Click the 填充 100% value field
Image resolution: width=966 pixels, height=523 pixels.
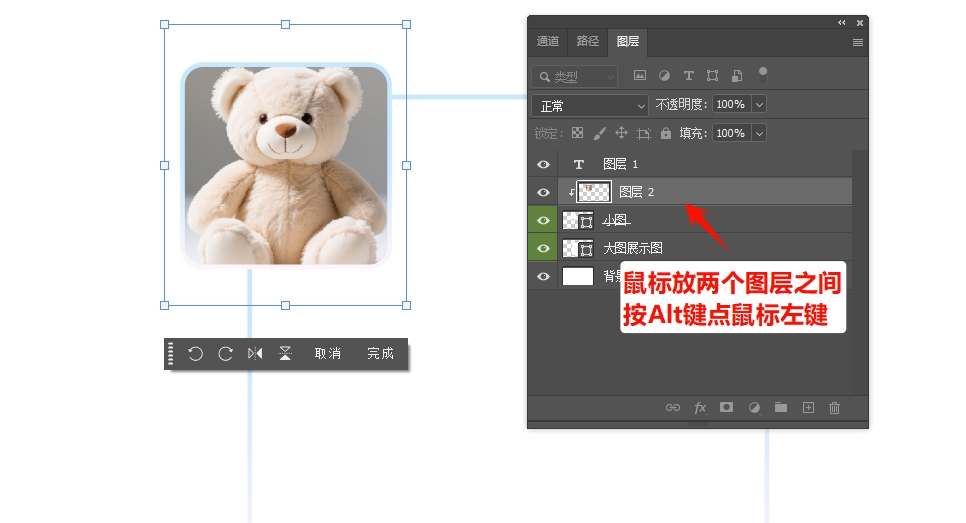pos(732,133)
